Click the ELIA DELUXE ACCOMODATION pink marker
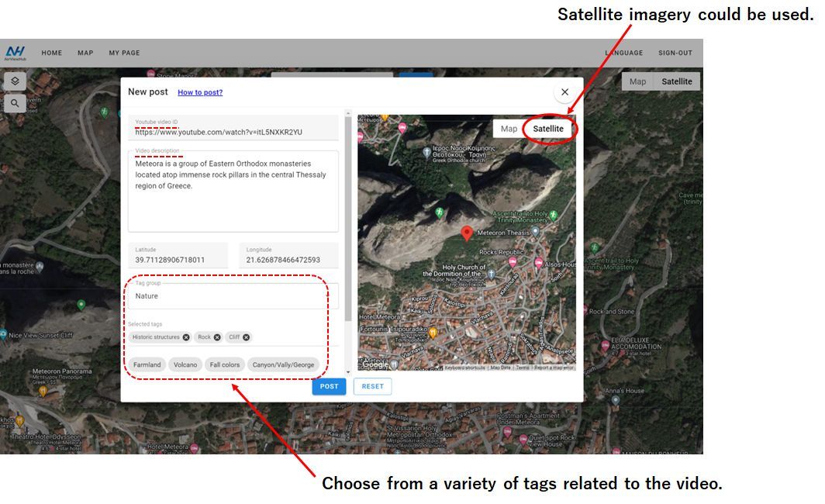The image size is (825, 504). click(605, 346)
